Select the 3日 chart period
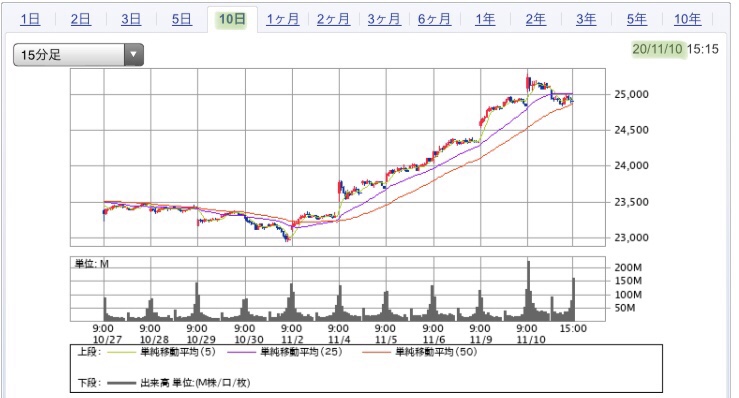The image size is (739, 398). tap(131, 19)
